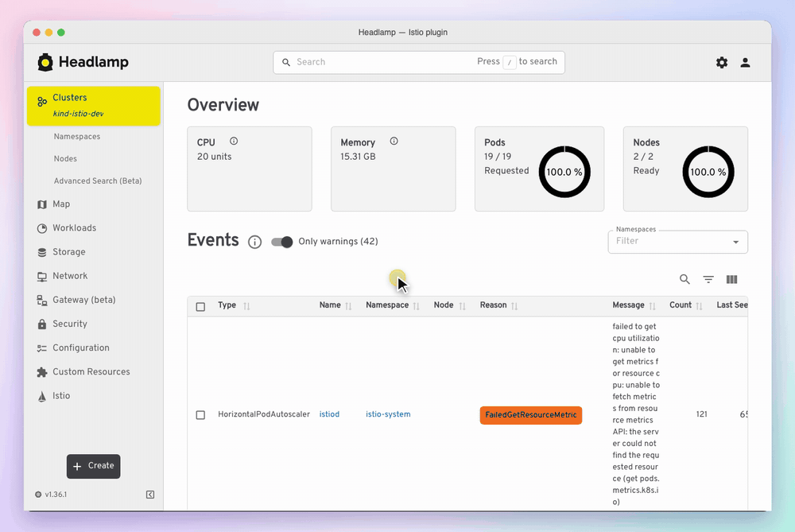Click the Gateway (beta) sidebar icon
795x532 pixels.
(42, 301)
